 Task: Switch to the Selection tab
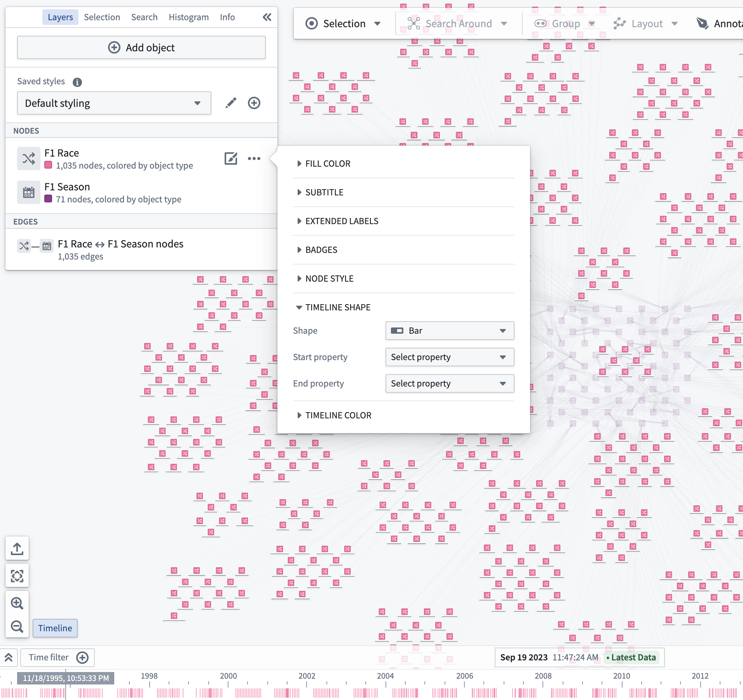click(102, 17)
